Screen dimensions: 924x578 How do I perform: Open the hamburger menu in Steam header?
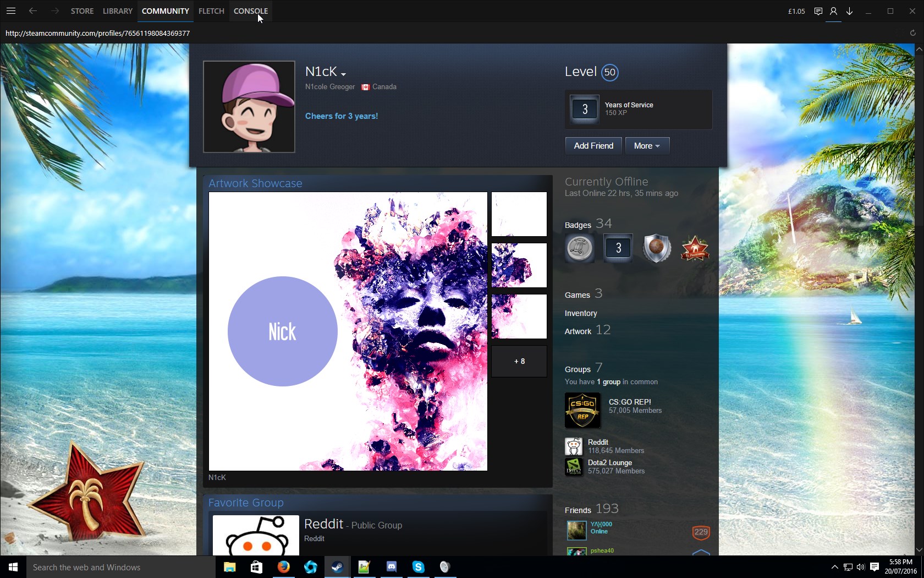[11, 11]
